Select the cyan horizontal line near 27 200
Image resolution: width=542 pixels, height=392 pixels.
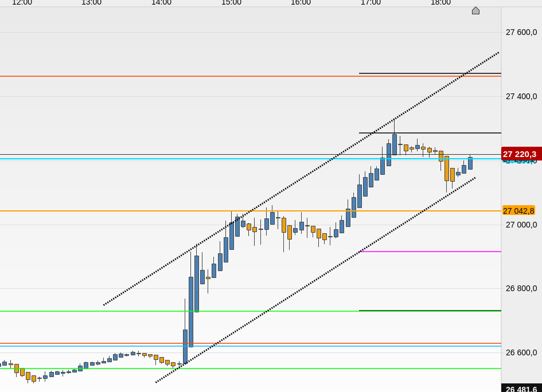[x=251, y=159]
